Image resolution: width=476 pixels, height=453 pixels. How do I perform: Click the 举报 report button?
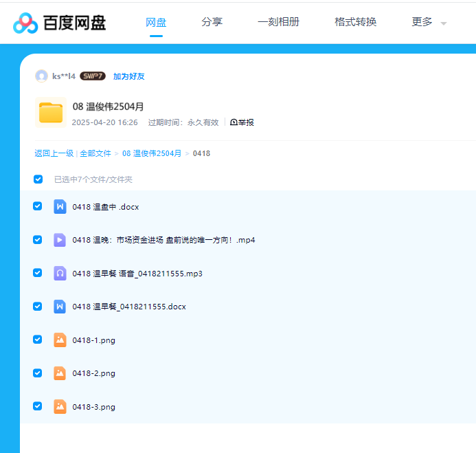(242, 122)
